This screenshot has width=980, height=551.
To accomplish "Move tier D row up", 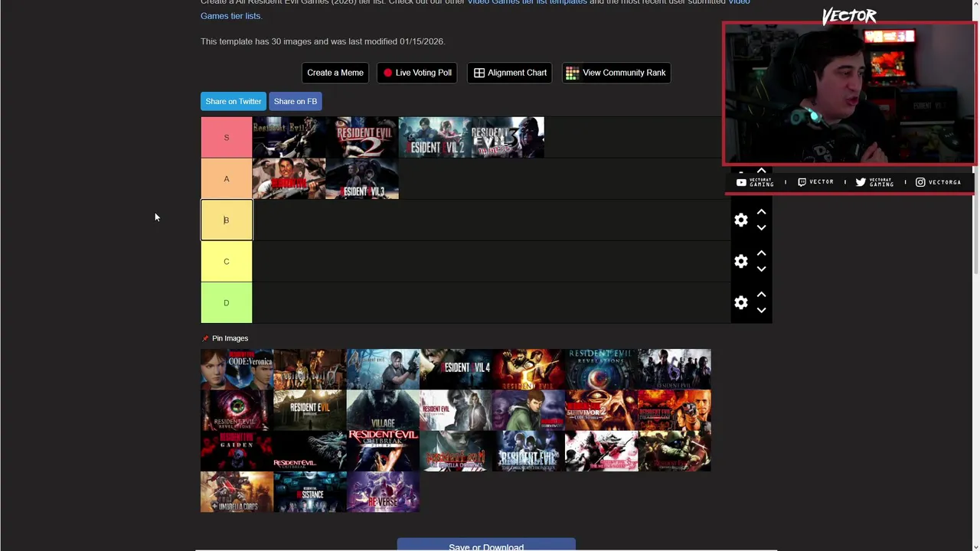I will click(x=761, y=295).
